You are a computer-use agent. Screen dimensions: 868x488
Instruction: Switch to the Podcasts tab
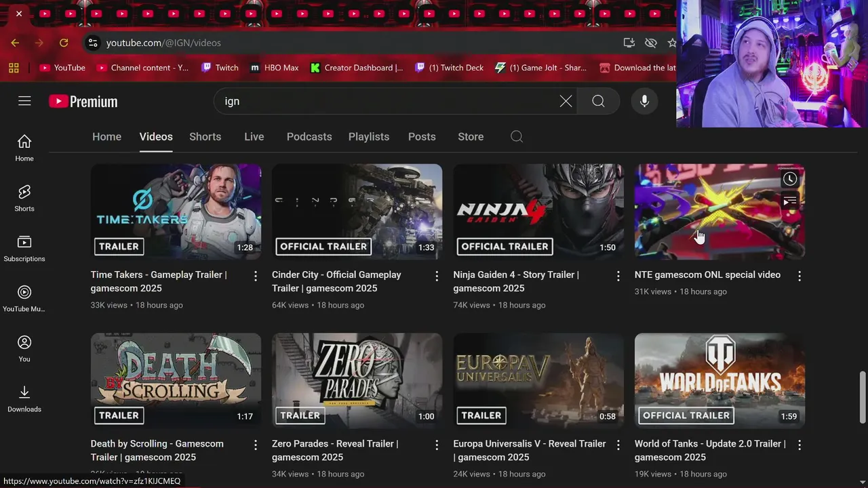(x=309, y=136)
